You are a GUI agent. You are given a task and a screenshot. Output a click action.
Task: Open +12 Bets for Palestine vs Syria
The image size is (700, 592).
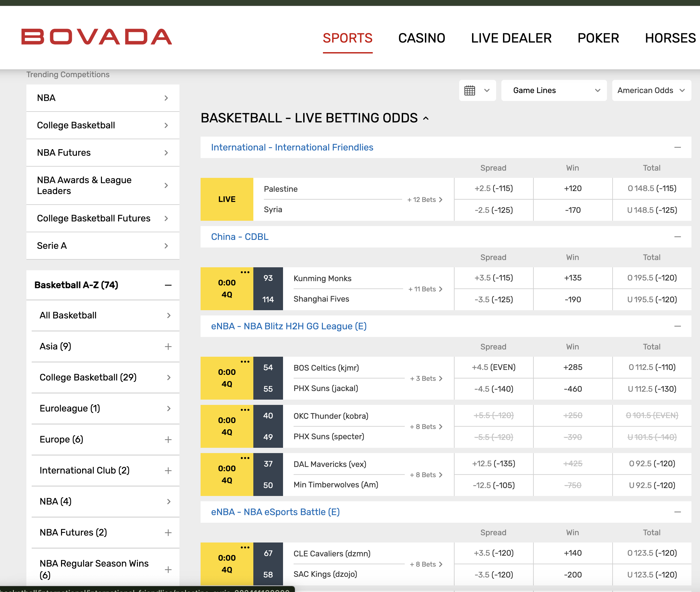[425, 200]
